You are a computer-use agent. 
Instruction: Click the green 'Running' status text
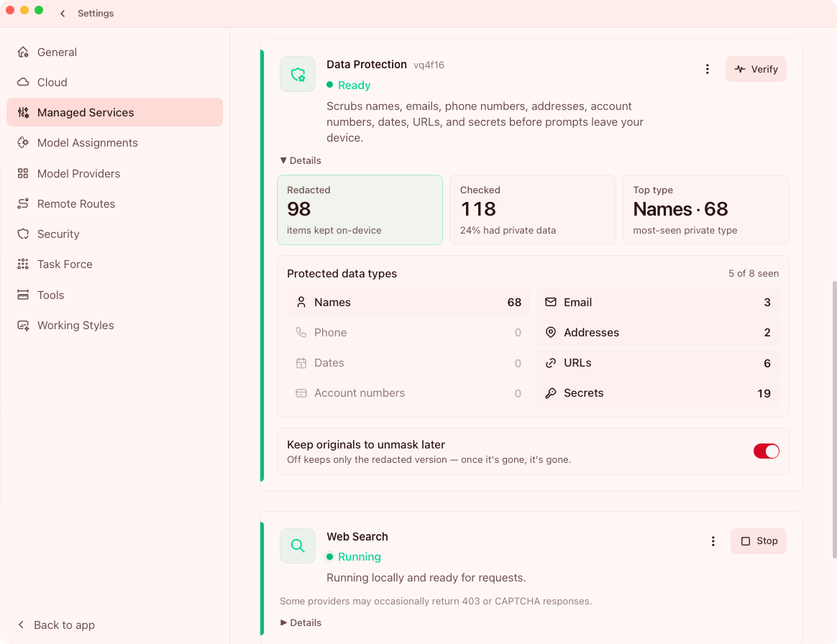coord(360,556)
